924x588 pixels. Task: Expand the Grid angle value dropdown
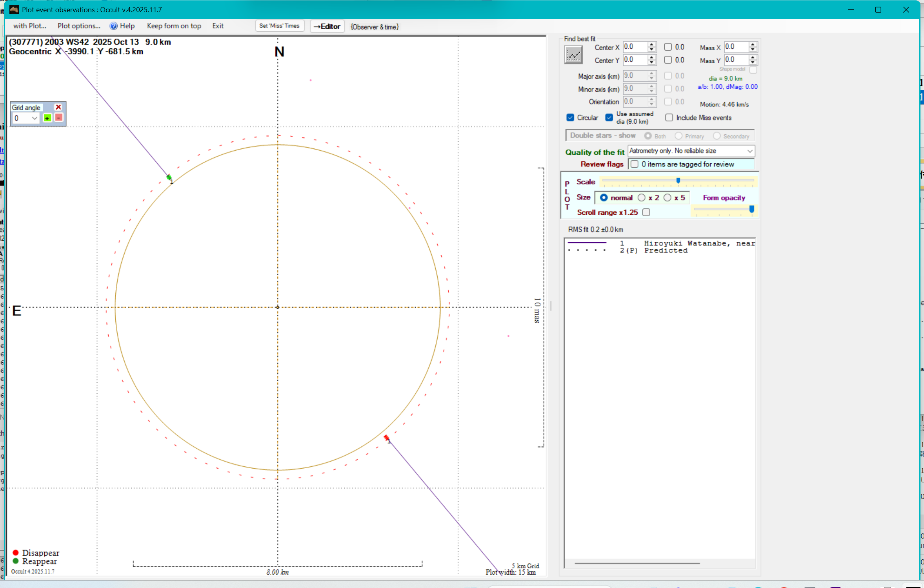point(35,118)
